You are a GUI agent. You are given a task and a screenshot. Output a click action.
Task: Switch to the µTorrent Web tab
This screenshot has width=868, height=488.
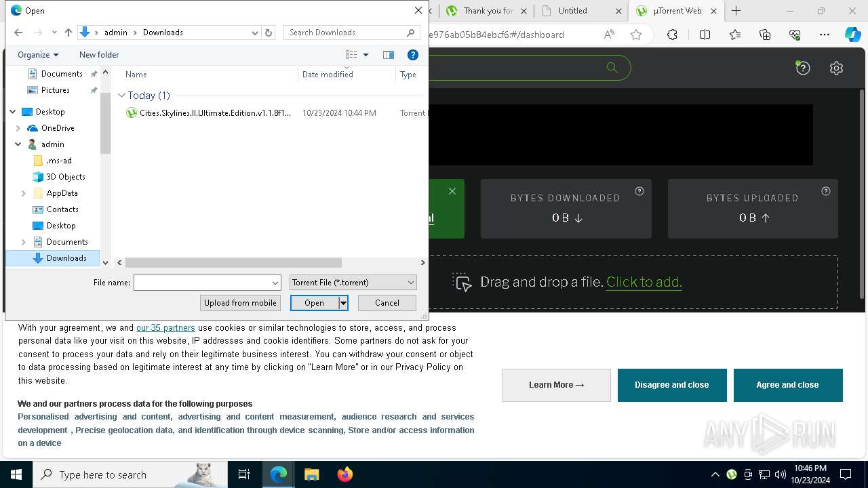pyautogui.click(x=677, y=11)
